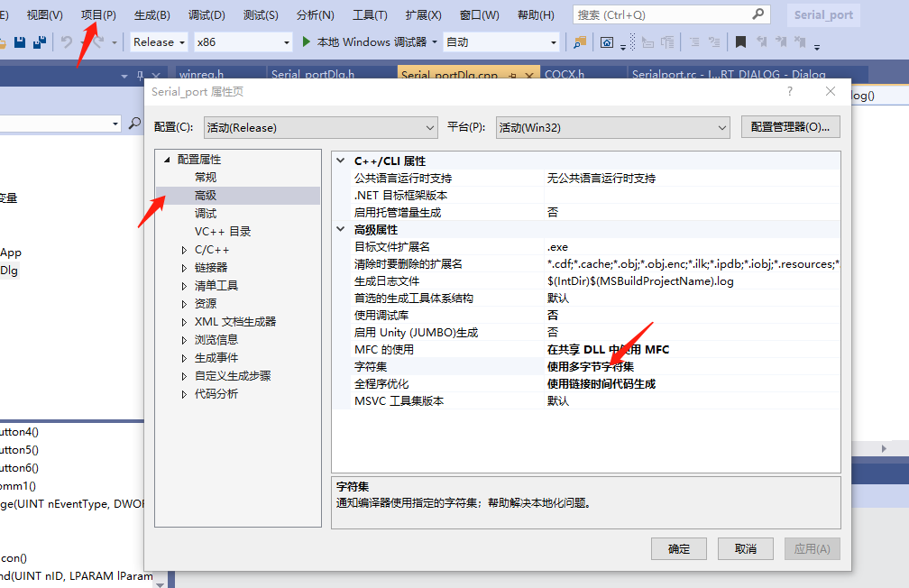Expand the 链接器 tree node
Screen dimensions: 909x588
point(184,268)
